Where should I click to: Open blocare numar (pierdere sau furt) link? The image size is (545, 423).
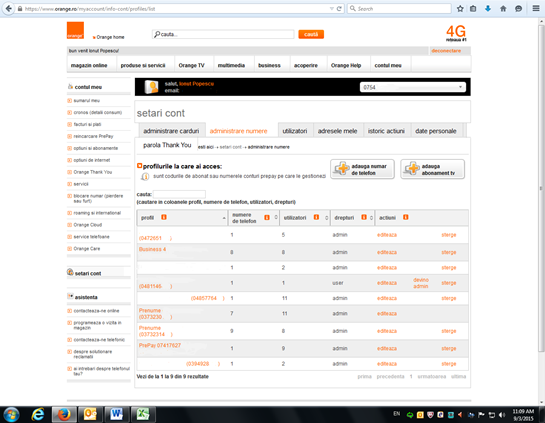[98, 198]
